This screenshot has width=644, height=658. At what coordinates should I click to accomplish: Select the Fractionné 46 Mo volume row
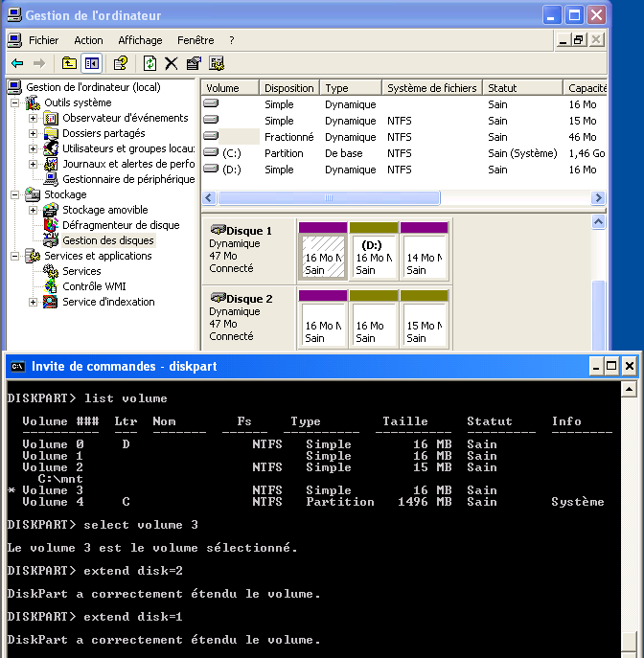(403, 137)
